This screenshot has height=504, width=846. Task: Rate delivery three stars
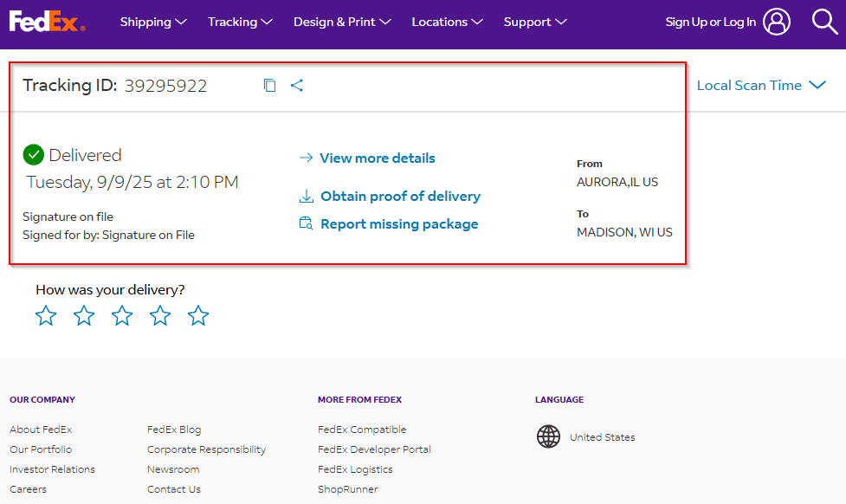point(122,316)
